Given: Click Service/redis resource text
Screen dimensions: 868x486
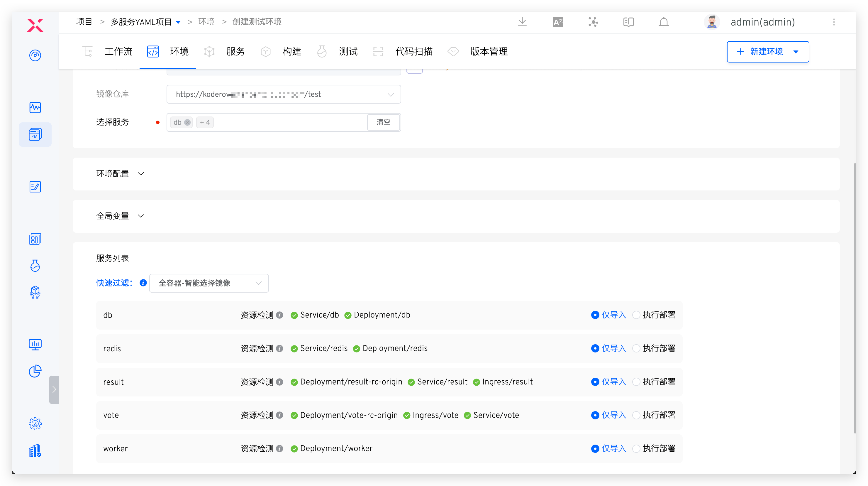Looking at the screenshot, I should pyautogui.click(x=324, y=348).
